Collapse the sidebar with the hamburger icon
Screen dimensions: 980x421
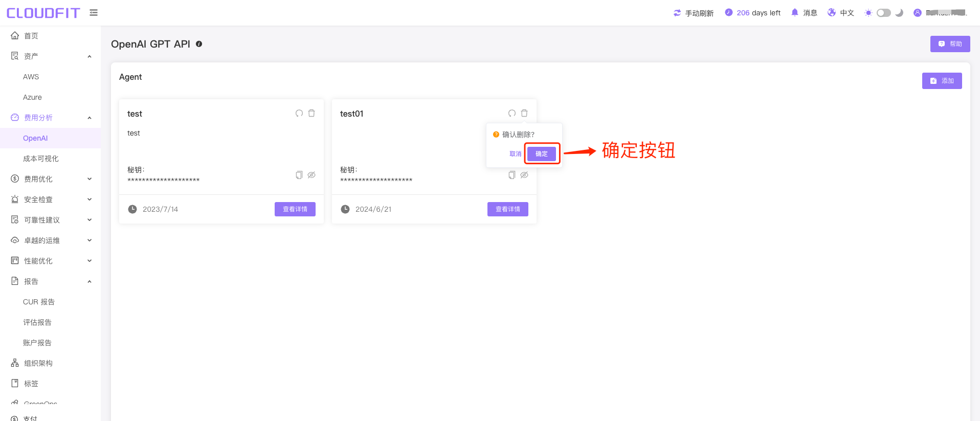[94, 13]
